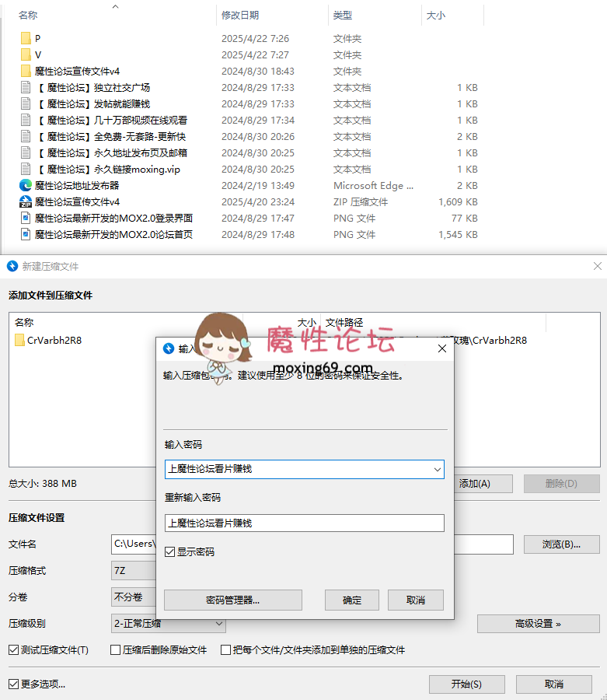Sort files by 大小 column in explorer
This screenshot has height=700, width=607.
click(436, 16)
